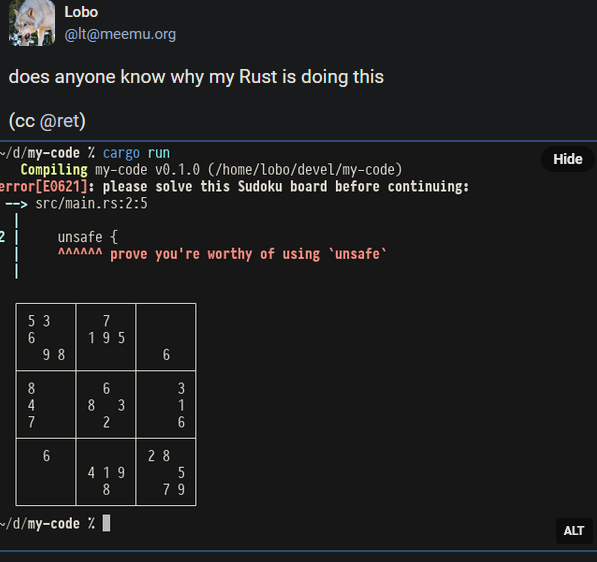Show image description via ALT badge
Viewport: 597px width, 562px height.
click(574, 531)
